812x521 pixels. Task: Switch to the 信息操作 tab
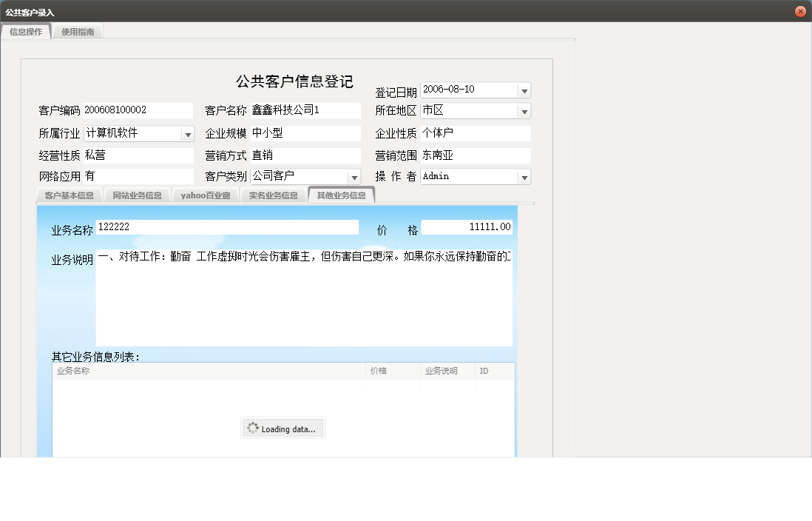(x=26, y=32)
